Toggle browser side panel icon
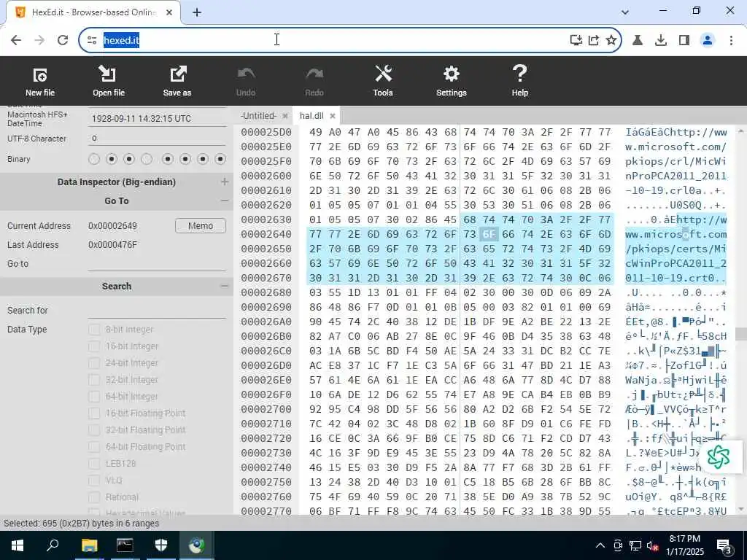 coord(684,40)
